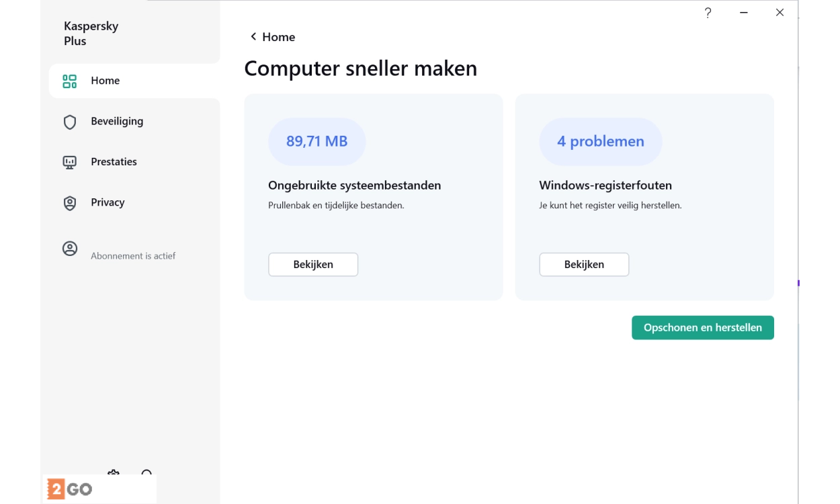Select Prestaties in the sidebar
Screen dimensions: 840x504
pyautogui.click(x=114, y=162)
